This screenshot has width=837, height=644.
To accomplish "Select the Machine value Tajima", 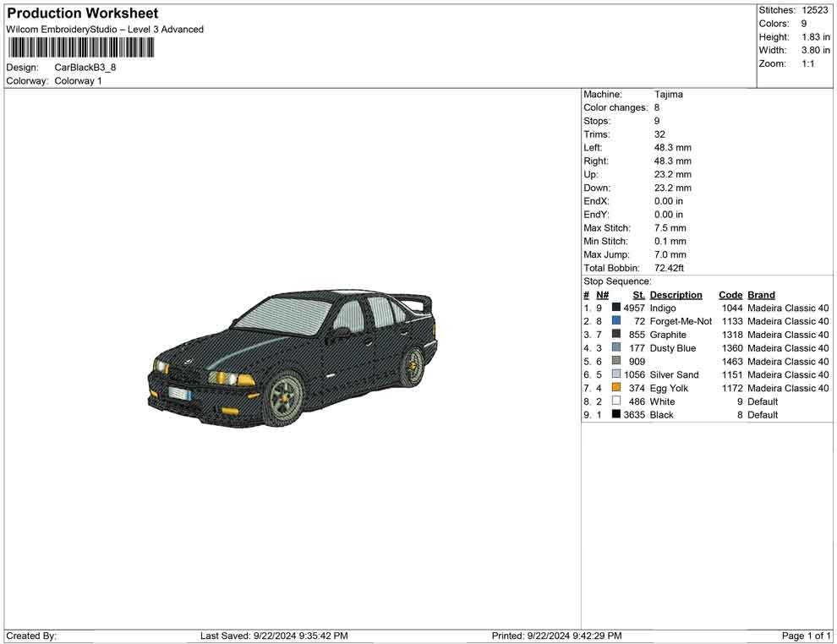I will coord(668,95).
